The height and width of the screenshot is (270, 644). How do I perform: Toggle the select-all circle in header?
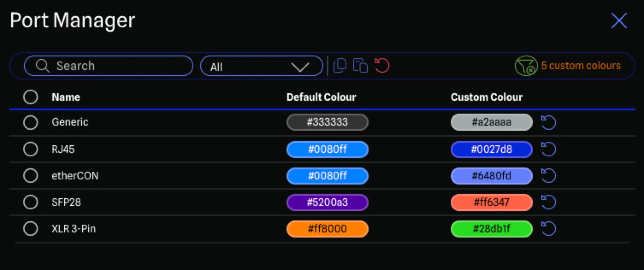pos(30,97)
